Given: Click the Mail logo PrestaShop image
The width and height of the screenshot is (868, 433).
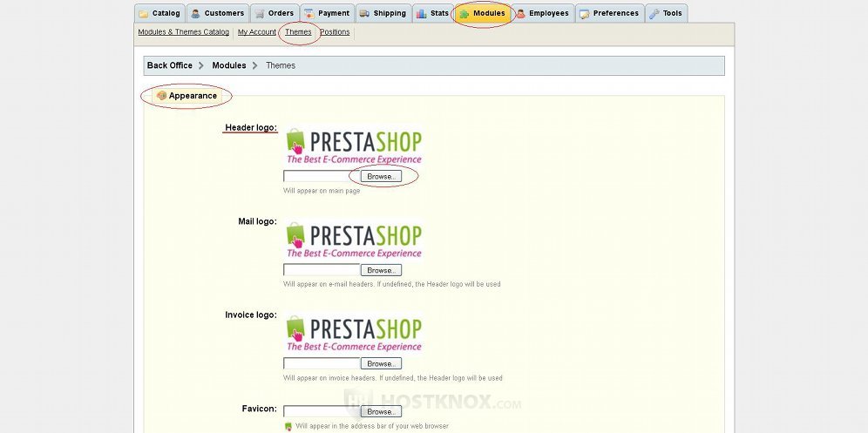Looking at the screenshot, I should point(354,240).
